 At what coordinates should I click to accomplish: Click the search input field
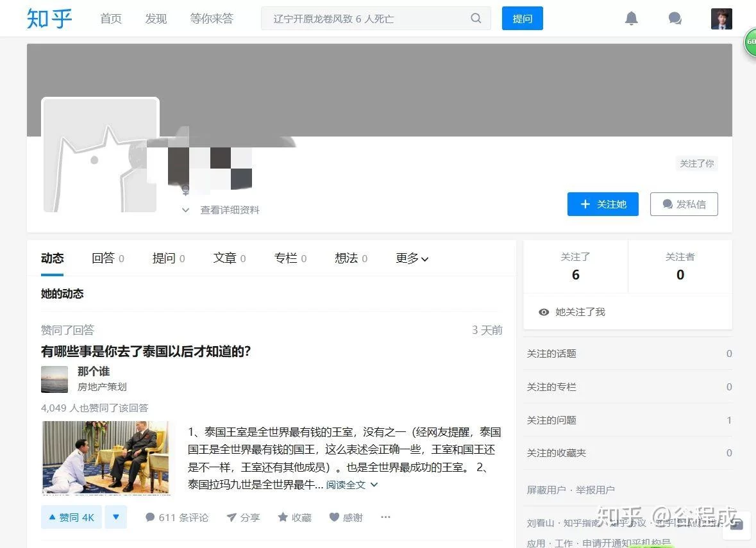(x=365, y=19)
